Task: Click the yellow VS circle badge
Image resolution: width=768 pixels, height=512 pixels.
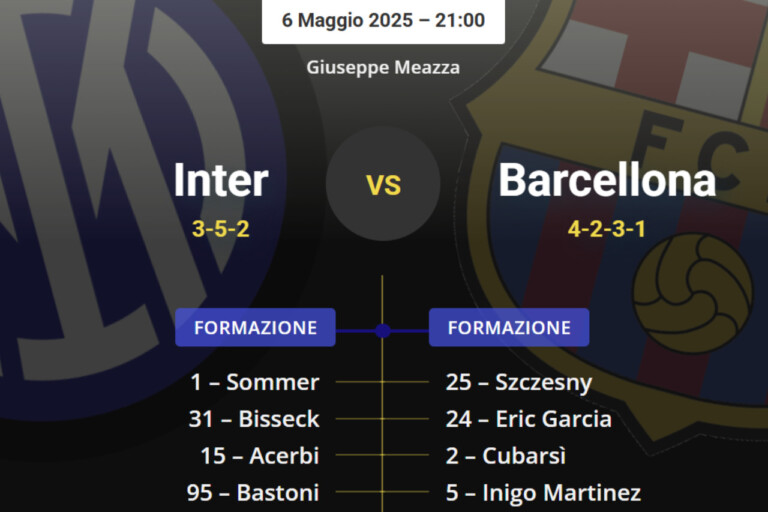Action: (x=383, y=185)
